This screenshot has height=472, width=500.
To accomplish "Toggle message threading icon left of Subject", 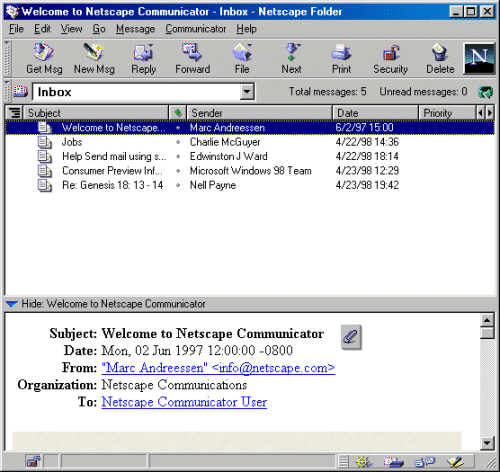I will pos(14,113).
